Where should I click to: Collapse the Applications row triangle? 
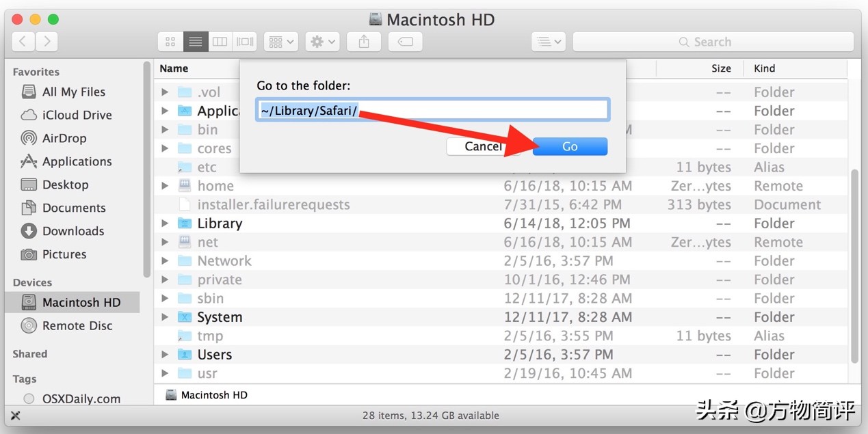tap(164, 110)
